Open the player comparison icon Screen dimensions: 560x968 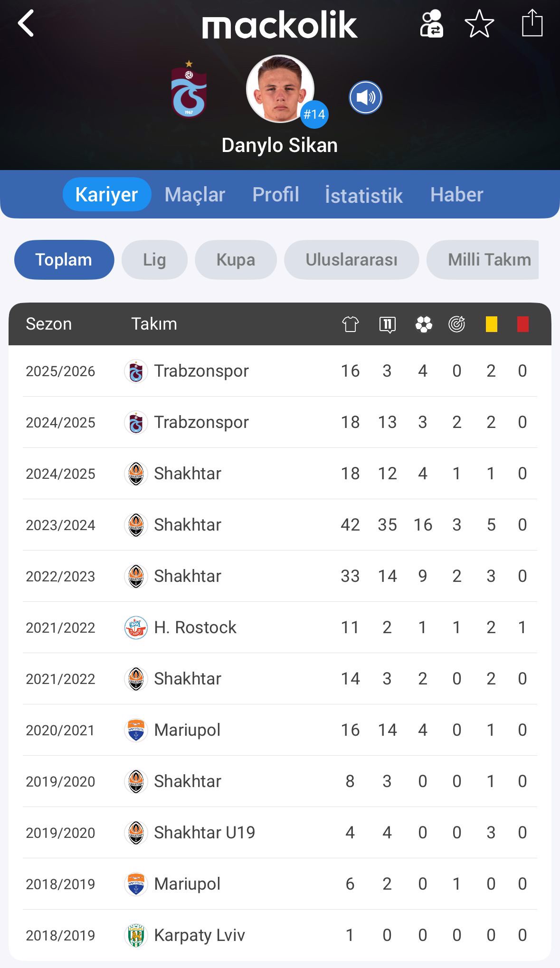pos(431,24)
